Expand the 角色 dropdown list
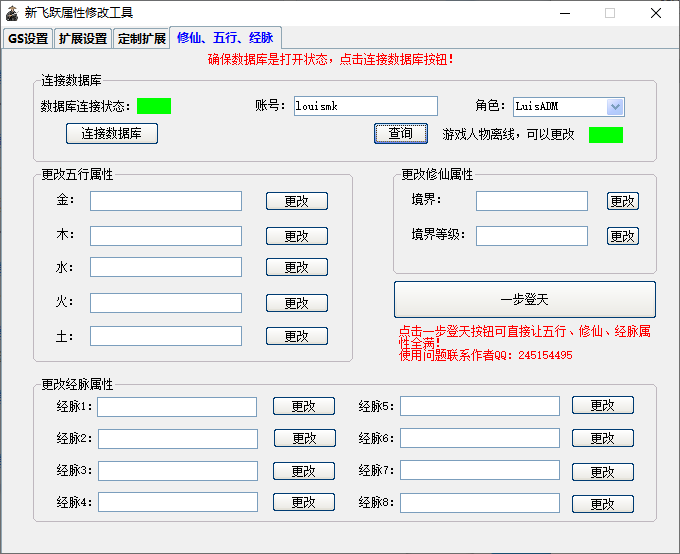This screenshot has width=680, height=554. click(x=615, y=106)
